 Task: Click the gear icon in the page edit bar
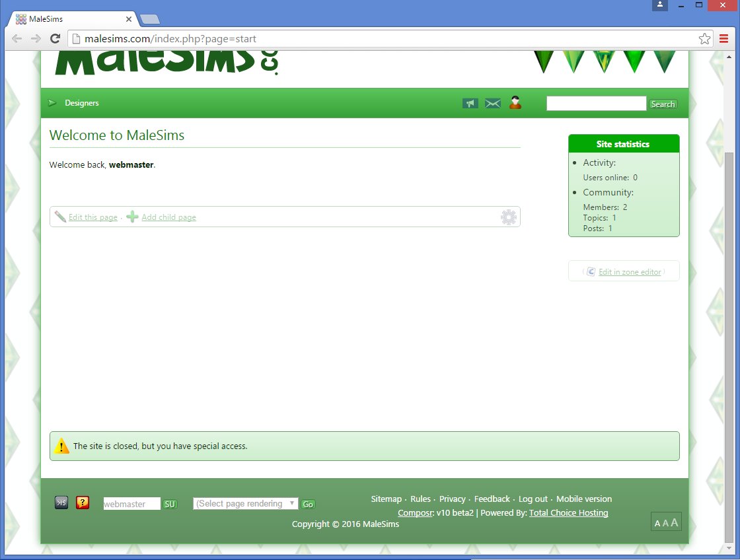[508, 217]
